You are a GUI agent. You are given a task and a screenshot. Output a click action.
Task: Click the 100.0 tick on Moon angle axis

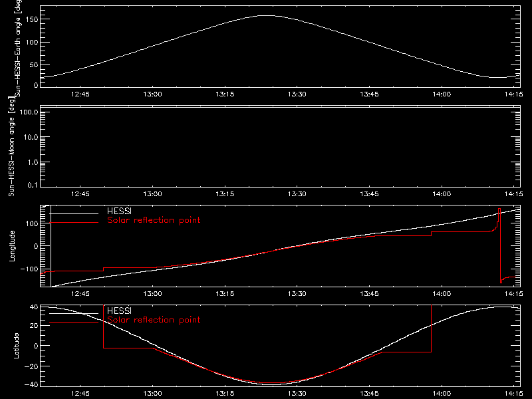pyautogui.click(x=29, y=112)
